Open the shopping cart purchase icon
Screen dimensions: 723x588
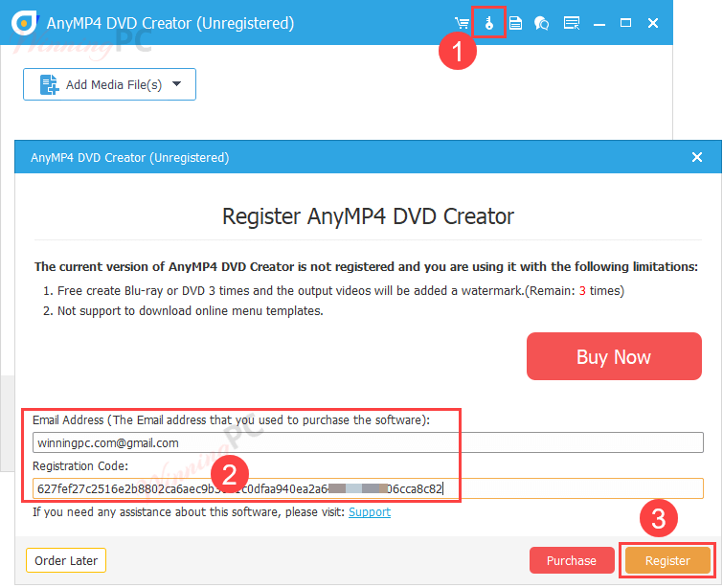click(462, 23)
